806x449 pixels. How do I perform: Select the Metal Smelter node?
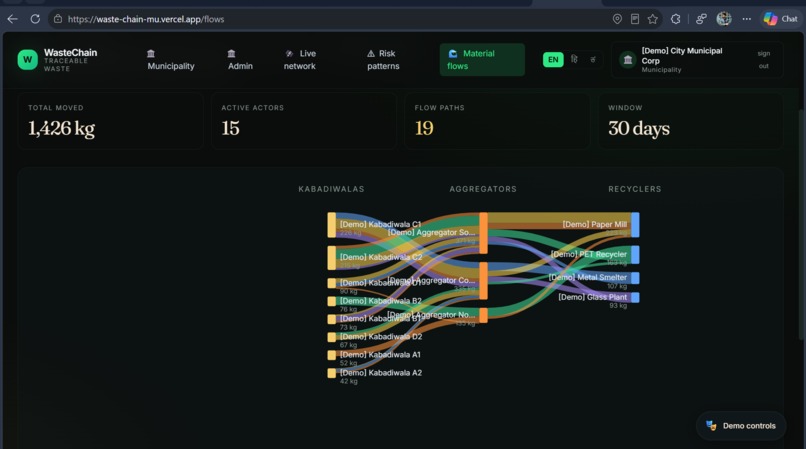[635, 278]
